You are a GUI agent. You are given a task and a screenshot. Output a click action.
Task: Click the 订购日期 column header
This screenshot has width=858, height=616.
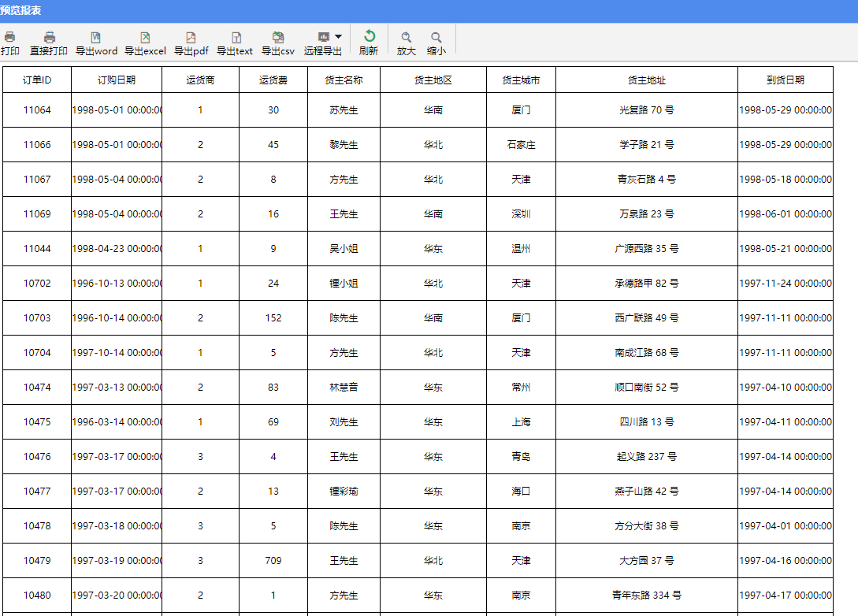coord(117,80)
